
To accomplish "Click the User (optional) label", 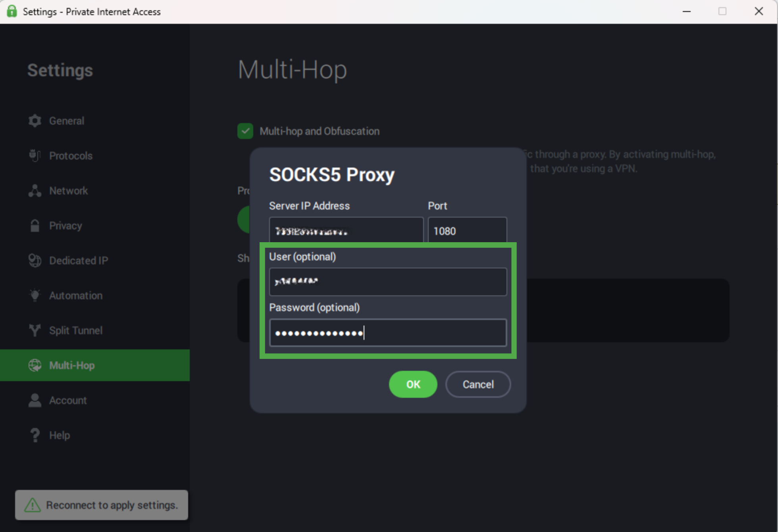I will tap(302, 257).
